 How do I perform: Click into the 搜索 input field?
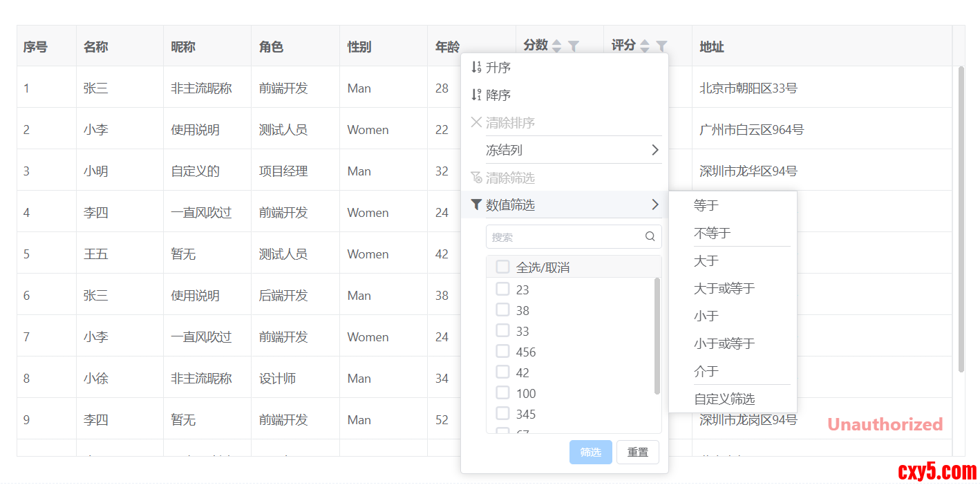tap(563, 237)
